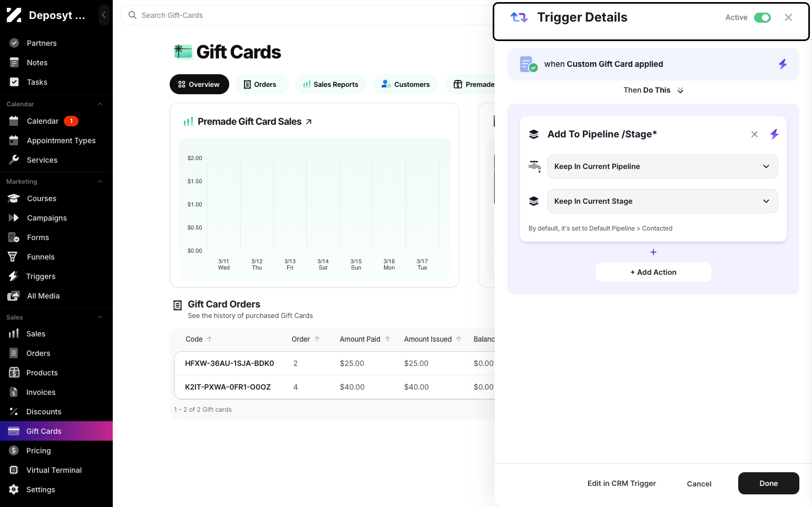Click the $40.00 Amount Paid cell
Screen dimensions: 812x507
pyautogui.click(x=352, y=387)
